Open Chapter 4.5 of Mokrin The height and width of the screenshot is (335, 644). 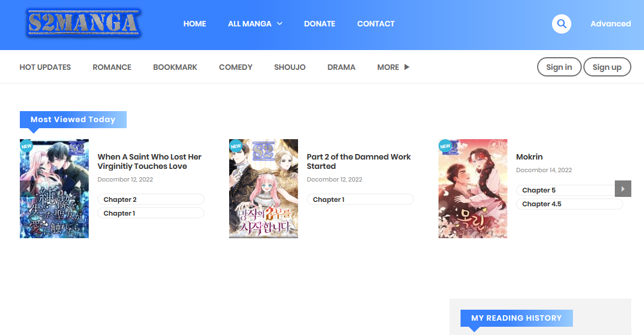tap(569, 204)
